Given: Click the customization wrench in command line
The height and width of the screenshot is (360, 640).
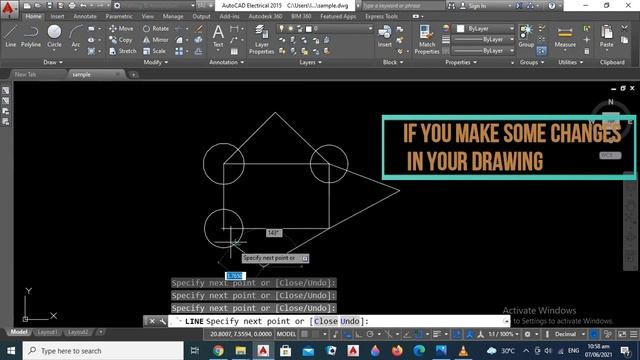Looking at the screenshot, I should click(x=162, y=321).
